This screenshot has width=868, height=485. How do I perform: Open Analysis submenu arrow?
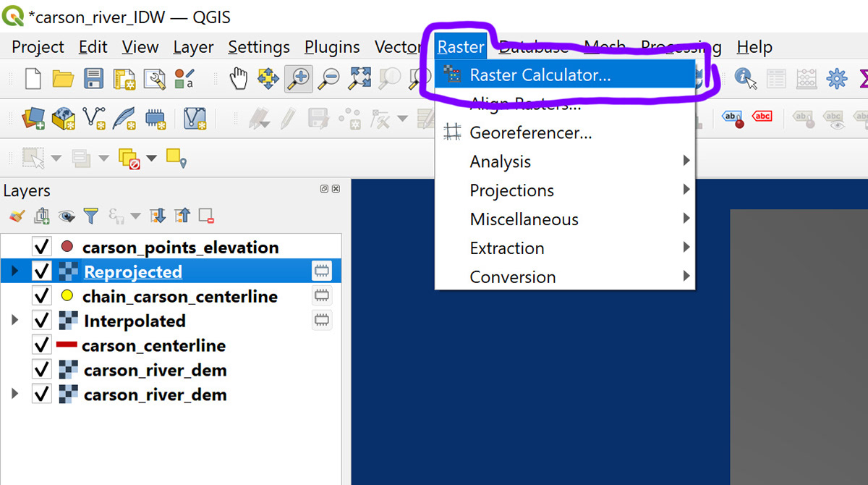pos(686,161)
